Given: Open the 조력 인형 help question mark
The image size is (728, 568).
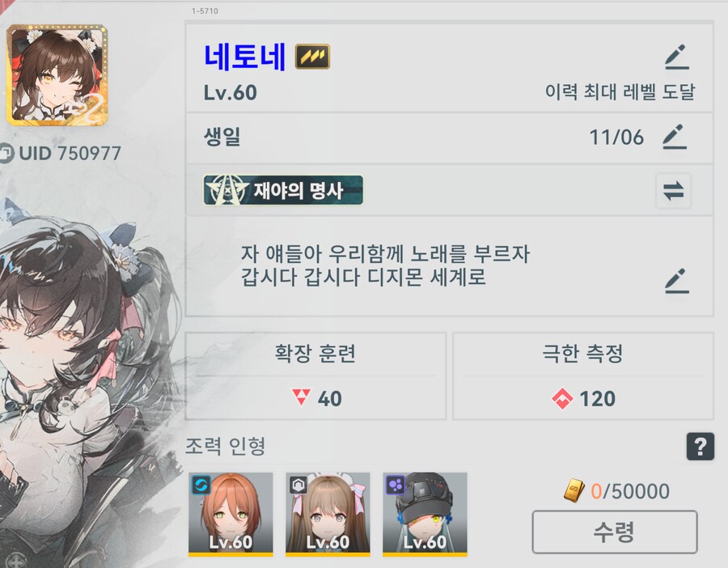Looking at the screenshot, I should click(x=700, y=447).
